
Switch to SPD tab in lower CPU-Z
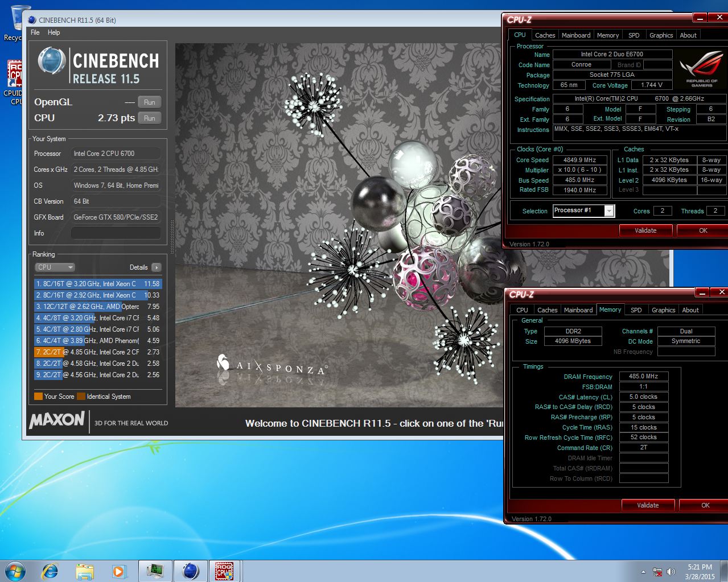[636, 310]
